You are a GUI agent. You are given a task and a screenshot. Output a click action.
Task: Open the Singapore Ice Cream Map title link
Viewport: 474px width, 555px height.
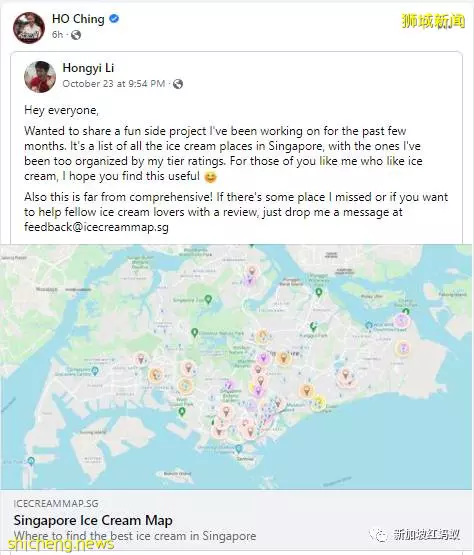(93, 520)
